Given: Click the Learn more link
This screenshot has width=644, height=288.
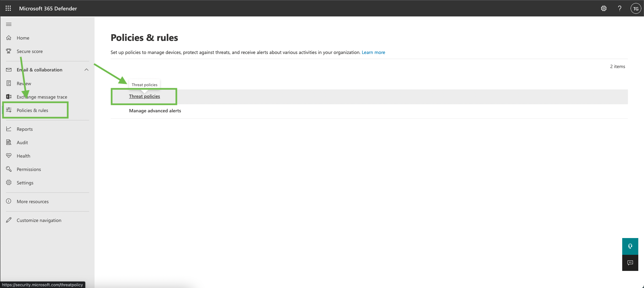Looking at the screenshot, I should [373, 52].
